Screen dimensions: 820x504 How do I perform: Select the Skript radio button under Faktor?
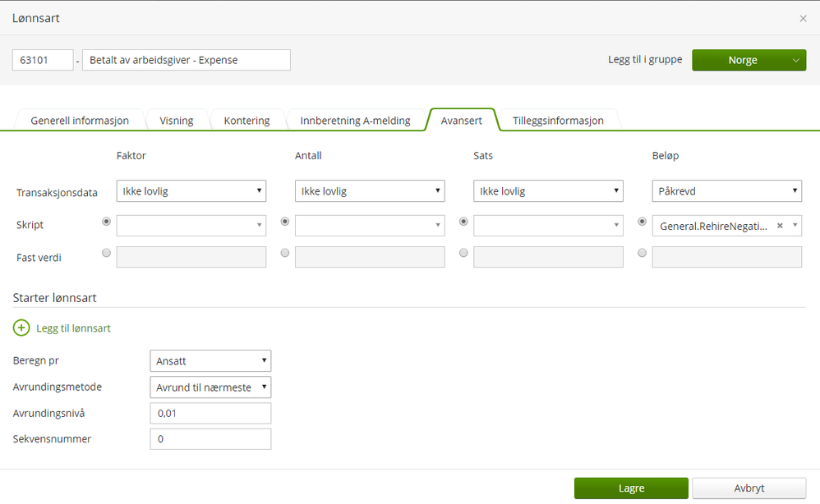(x=107, y=222)
